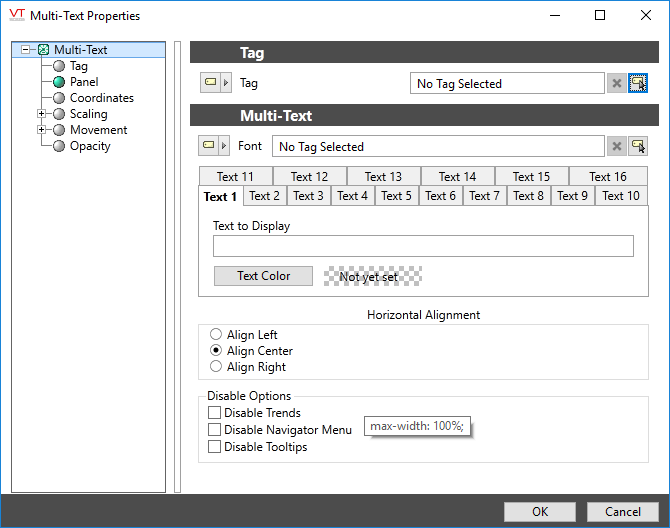This screenshot has height=528, width=670.
Task: Expand the Scaling tree node
Action: pyautogui.click(x=41, y=114)
